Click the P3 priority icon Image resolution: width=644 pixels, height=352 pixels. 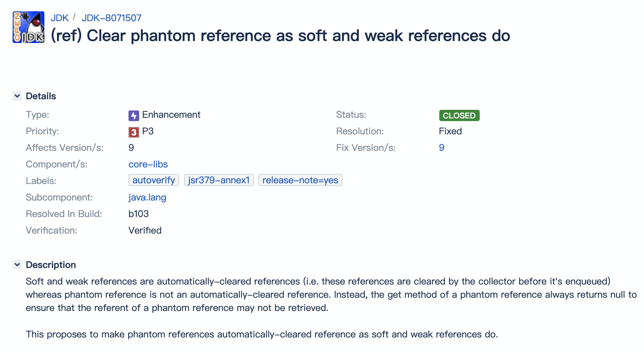click(134, 132)
